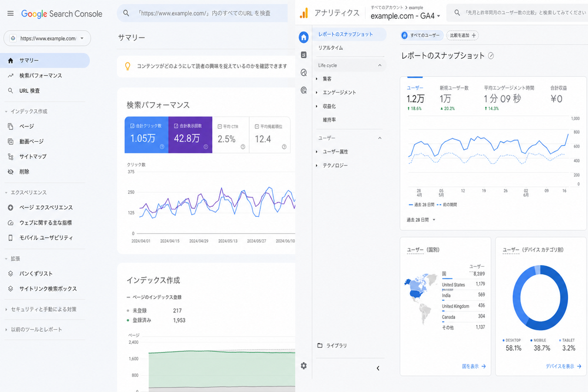The width and height of the screenshot is (588, 392).
Task: Click the Search Console URL inspection search field
Action: 202,13
